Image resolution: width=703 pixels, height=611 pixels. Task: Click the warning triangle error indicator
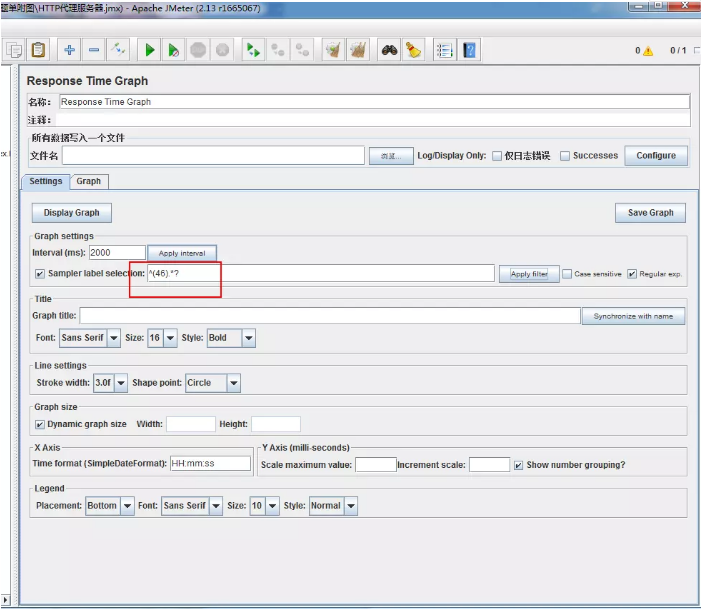pyautogui.click(x=648, y=51)
